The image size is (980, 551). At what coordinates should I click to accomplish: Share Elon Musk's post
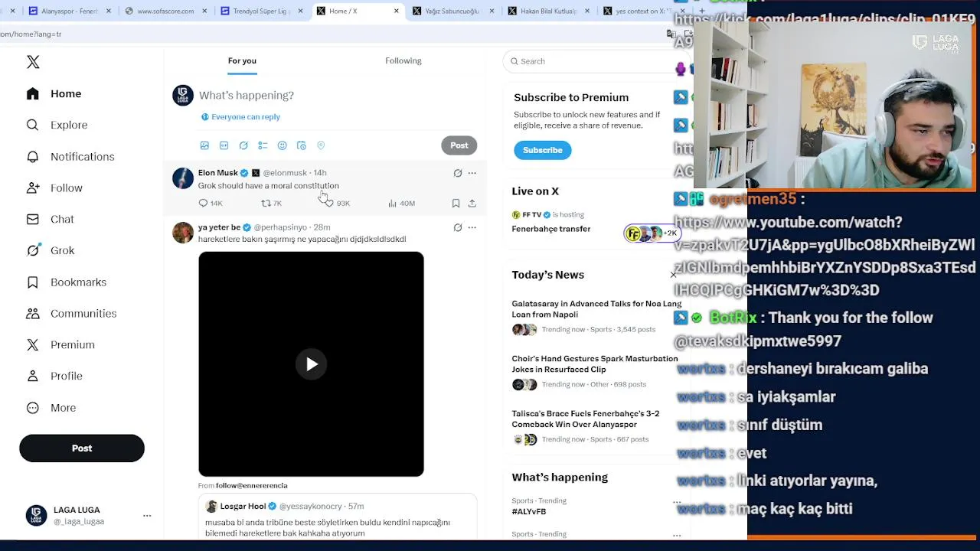coord(472,203)
